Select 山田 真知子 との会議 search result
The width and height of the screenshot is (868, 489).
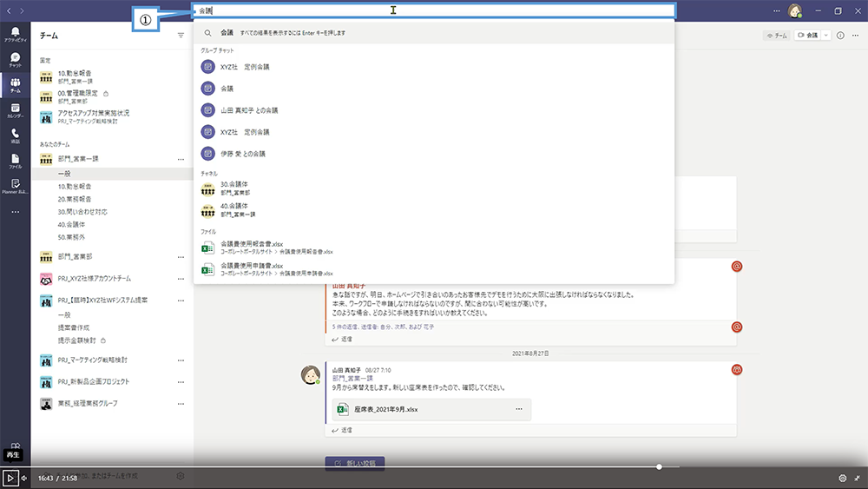pyautogui.click(x=434, y=110)
